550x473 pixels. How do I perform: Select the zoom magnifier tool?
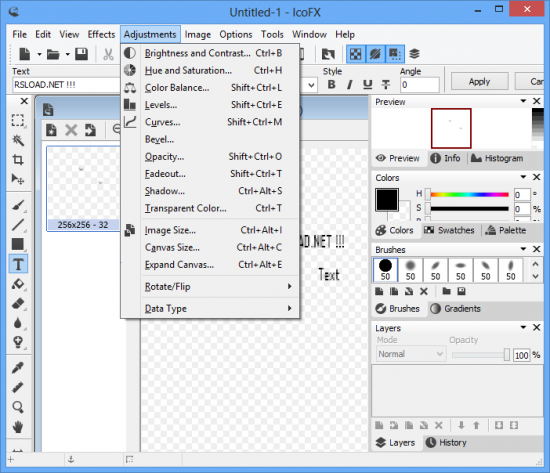click(18, 407)
